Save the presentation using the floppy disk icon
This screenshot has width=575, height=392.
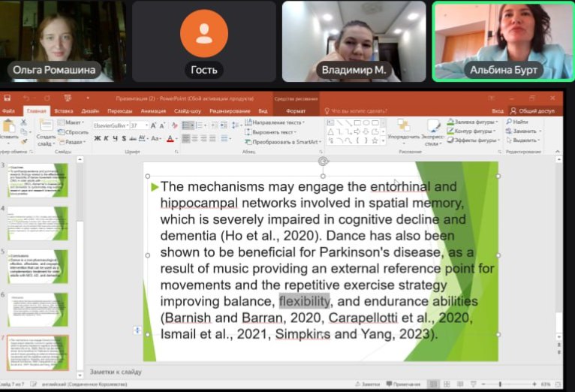[7, 98]
